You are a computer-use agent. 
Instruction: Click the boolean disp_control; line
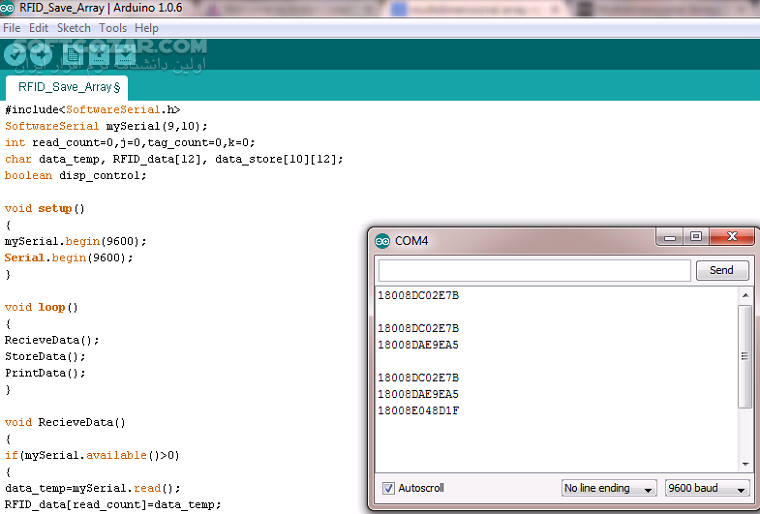click(76, 176)
